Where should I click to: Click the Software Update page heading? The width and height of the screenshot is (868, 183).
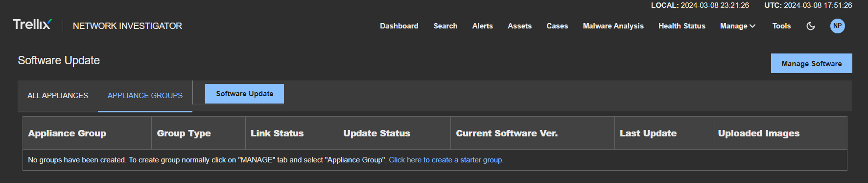coord(59,60)
